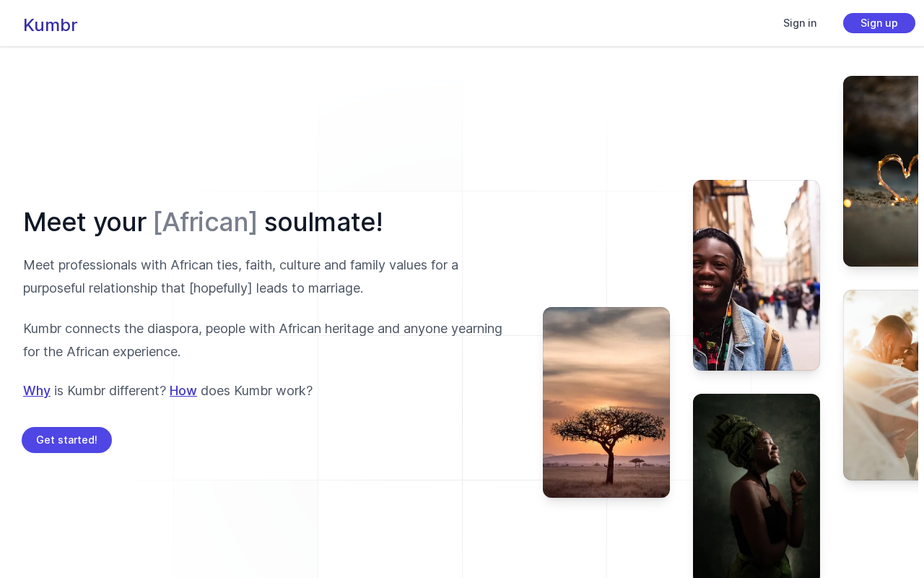Click the "is Kumbr different?" text
Viewport: 924px width, 578px height.
pyautogui.click(x=110, y=391)
